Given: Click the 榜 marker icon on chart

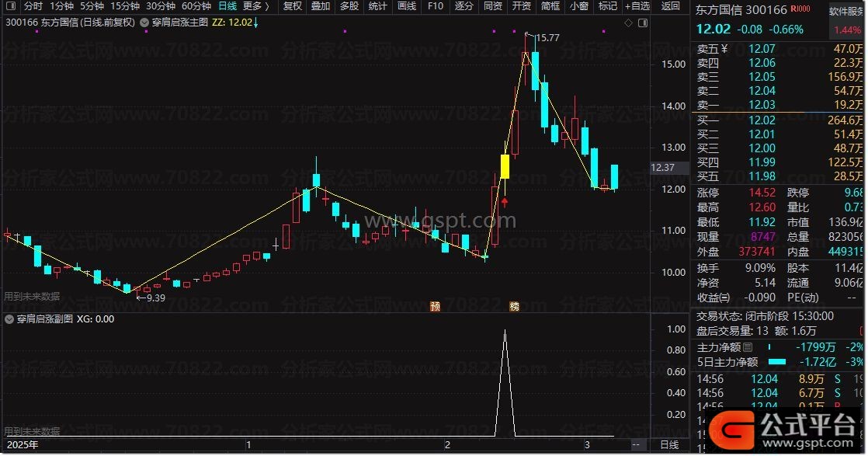Looking at the screenshot, I should click(x=514, y=307).
